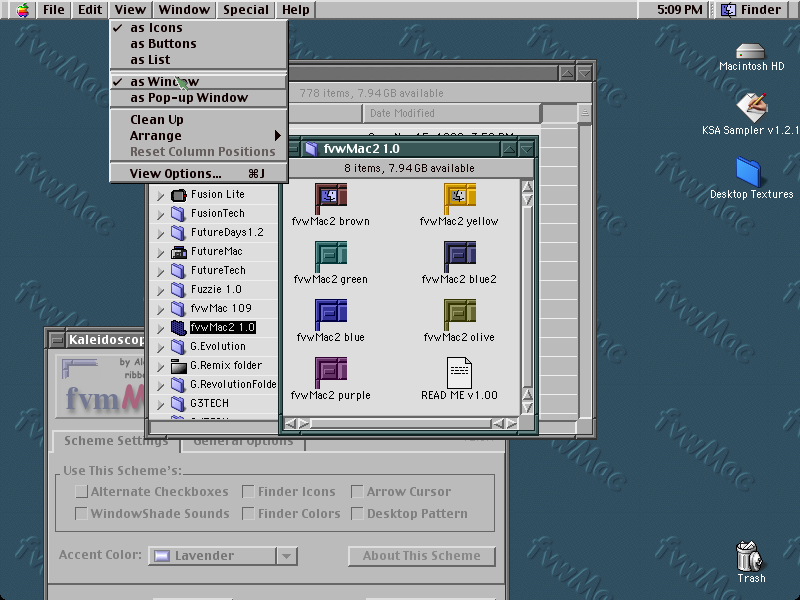Select the fvwMac2 olive scheme icon
The height and width of the screenshot is (600, 800).
(x=460, y=314)
